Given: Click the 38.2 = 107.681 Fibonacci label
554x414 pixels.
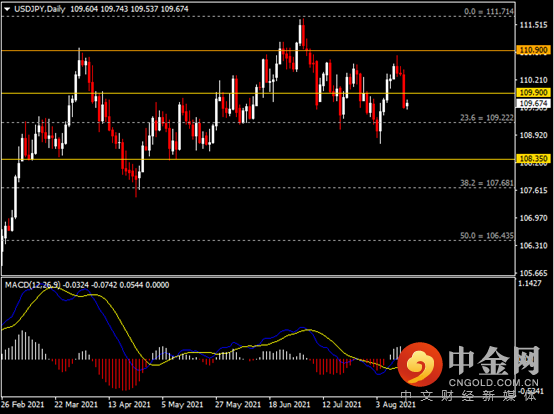Looking at the screenshot, I should (487, 183).
